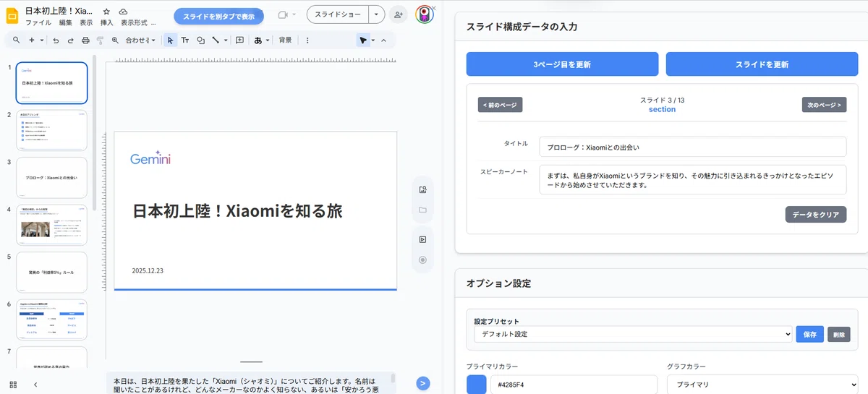Select slide 3 thumbnail プロローグ
The height and width of the screenshot is (394, 868).
[51, 177]
